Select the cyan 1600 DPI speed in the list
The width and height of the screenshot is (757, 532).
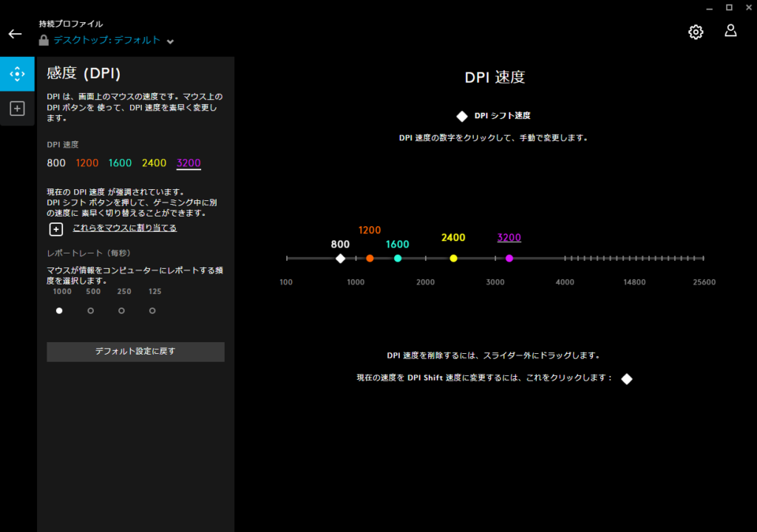(120, 163)
